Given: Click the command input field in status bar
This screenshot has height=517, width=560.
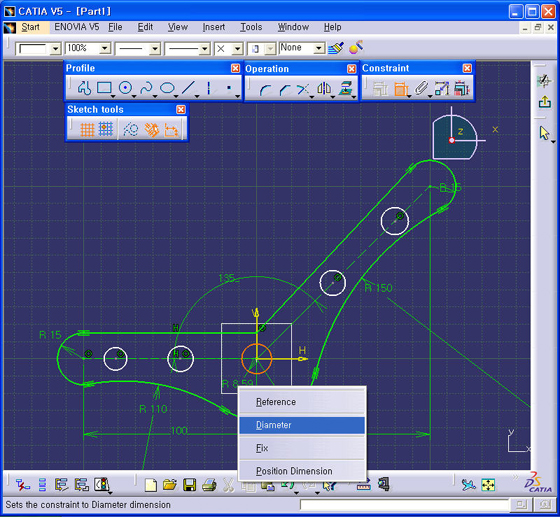Looking at the screenshot, I should point(404,505).
